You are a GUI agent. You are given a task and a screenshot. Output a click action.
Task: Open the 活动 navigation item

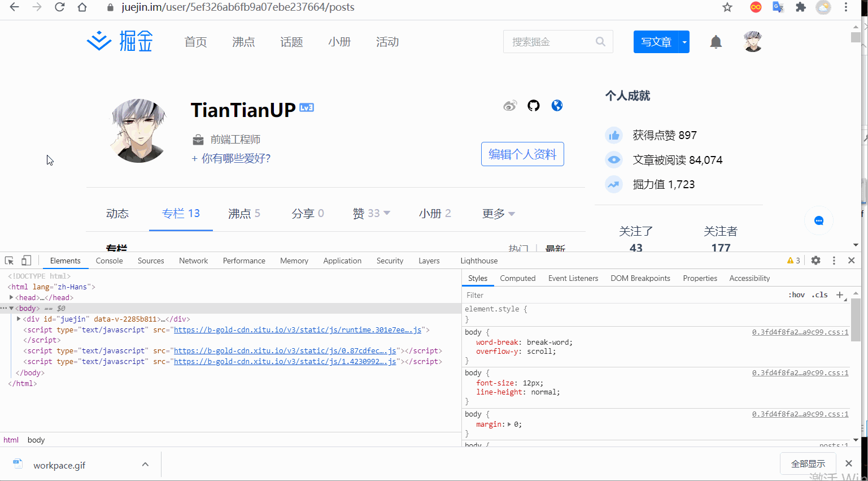(387, 42)
